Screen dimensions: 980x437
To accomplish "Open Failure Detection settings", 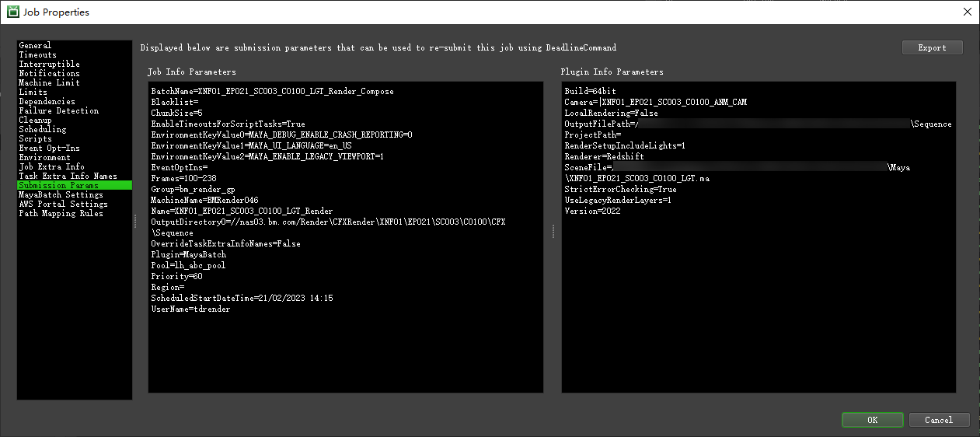I will coord(58,111).
